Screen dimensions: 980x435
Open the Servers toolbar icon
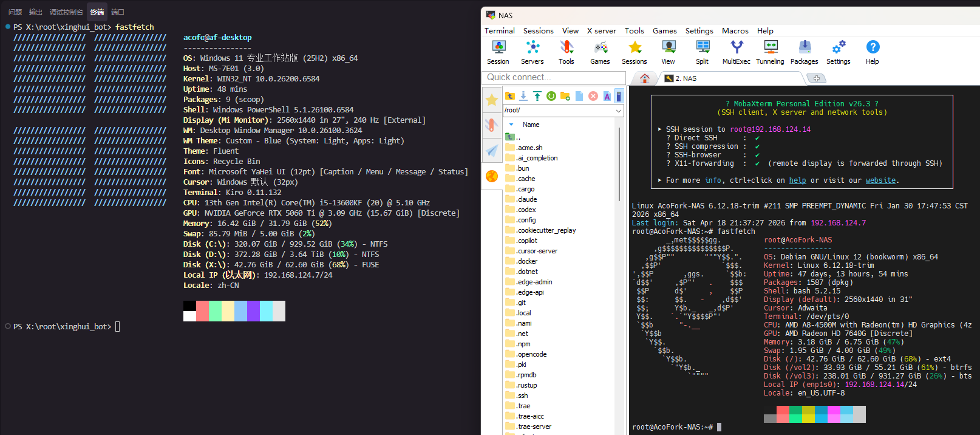533,52
